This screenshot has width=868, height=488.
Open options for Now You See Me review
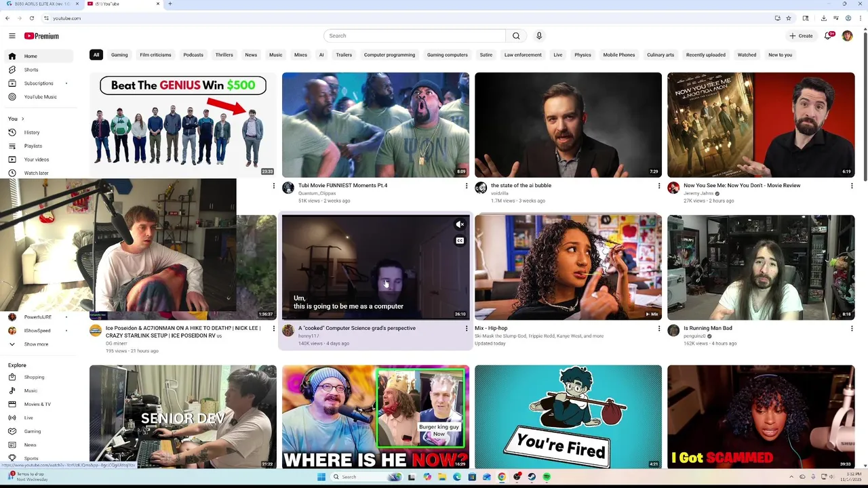point(852,186)
